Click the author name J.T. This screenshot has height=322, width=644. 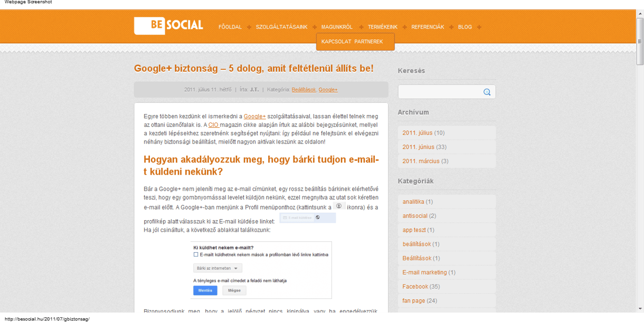point(254,90)
